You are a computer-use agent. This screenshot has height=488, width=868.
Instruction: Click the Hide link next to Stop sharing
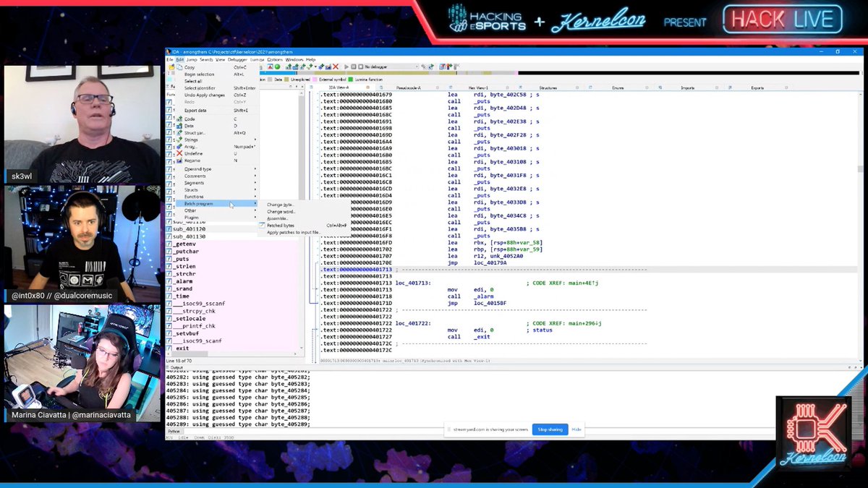pyautogui.click(x=576, y=429)
